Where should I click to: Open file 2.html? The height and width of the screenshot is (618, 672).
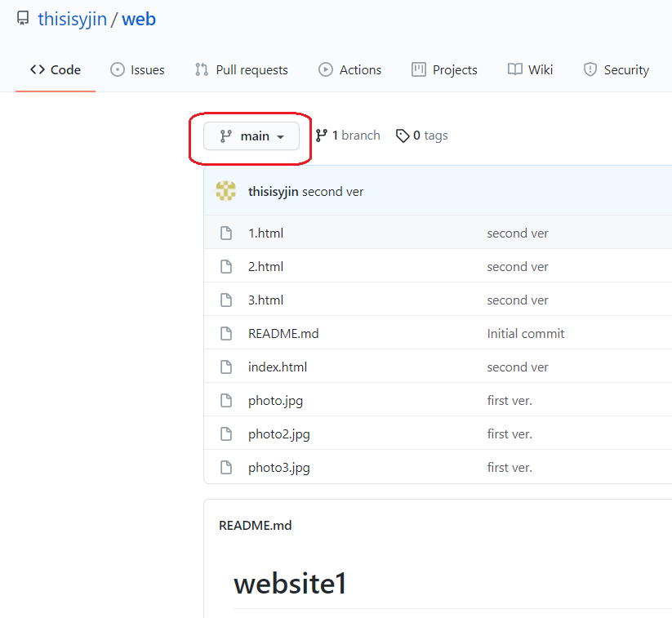click(x=265, y=267)
